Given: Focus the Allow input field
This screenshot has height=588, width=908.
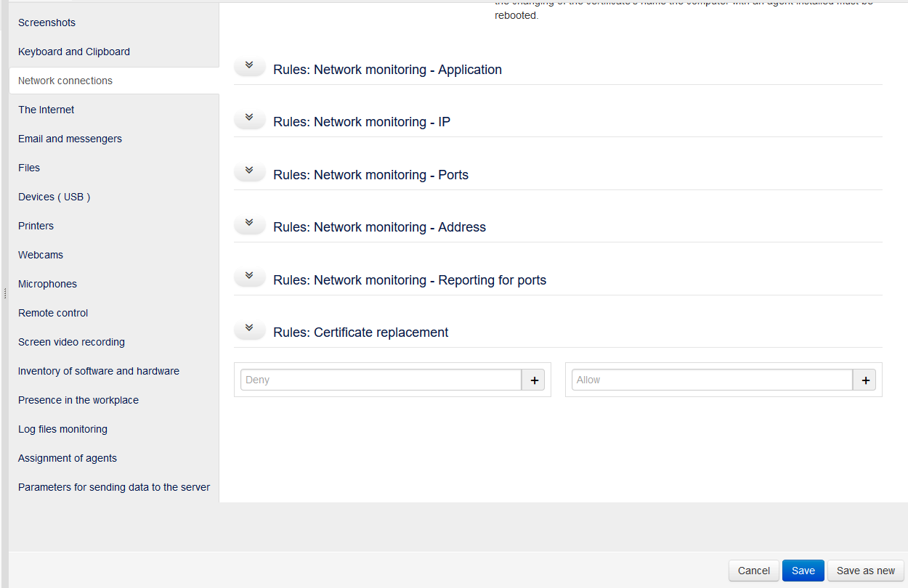Looking at the screenshot, I should 712,380.
